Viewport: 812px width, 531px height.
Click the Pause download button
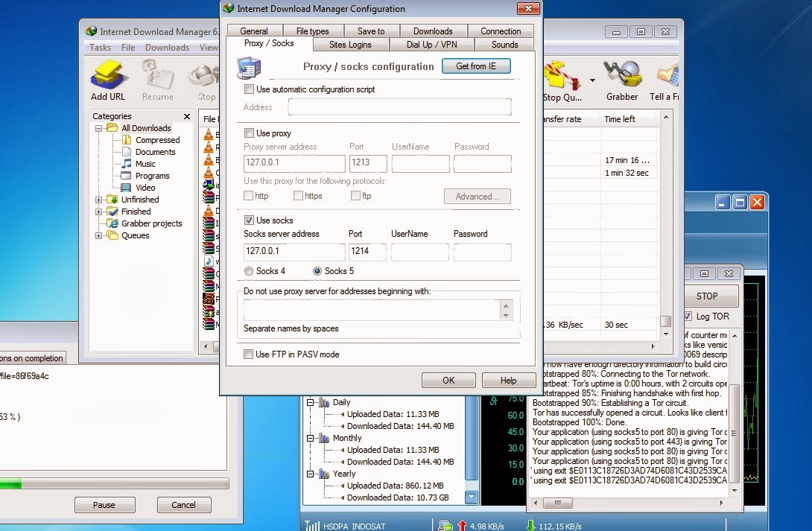click(x=104, y=505)
